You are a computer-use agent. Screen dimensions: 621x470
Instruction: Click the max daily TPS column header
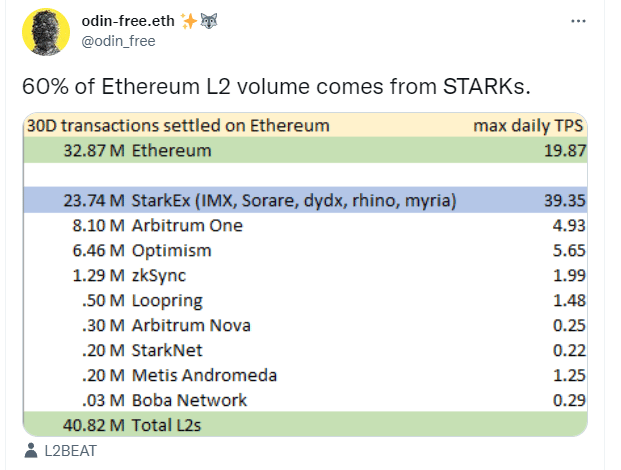click(x=528, y=126)
